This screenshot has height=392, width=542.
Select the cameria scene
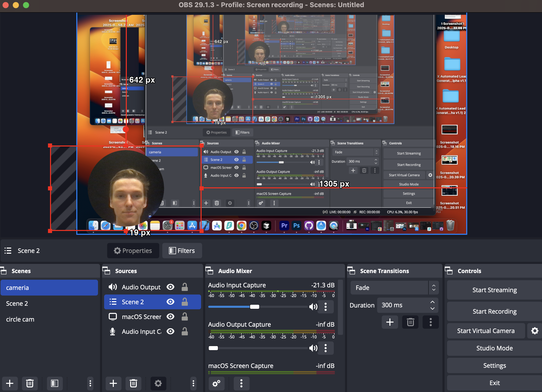[49, 288]
